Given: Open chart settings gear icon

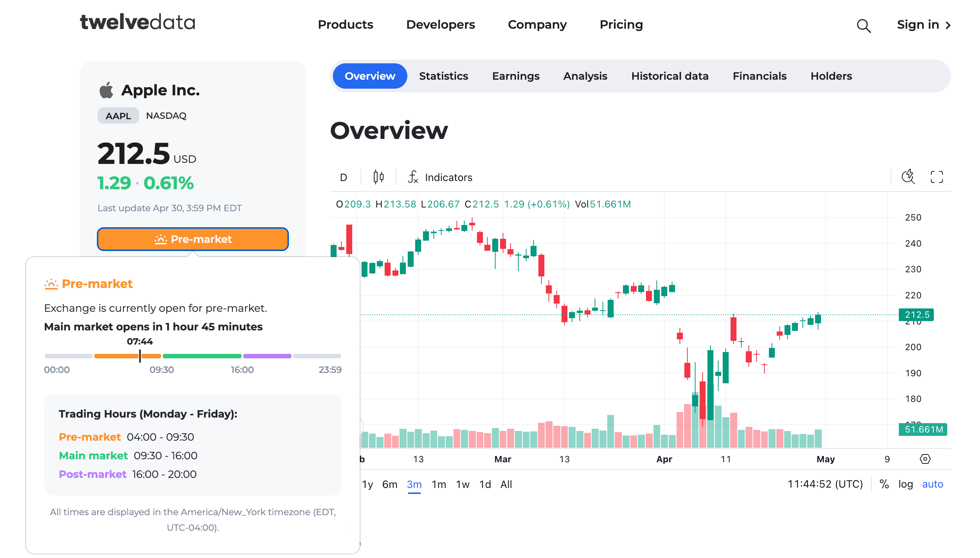Looking at the screenshot, I should pos(925,459).
